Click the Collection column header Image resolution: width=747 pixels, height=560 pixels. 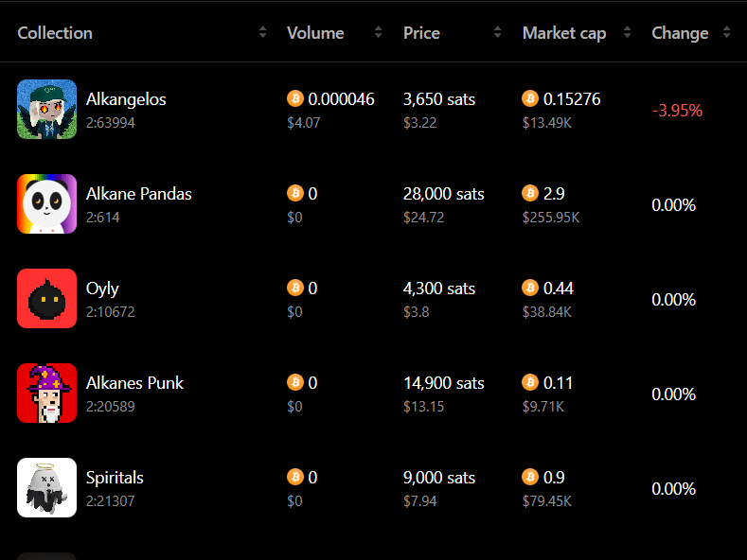pyautogui.click(x=55, y=33)
